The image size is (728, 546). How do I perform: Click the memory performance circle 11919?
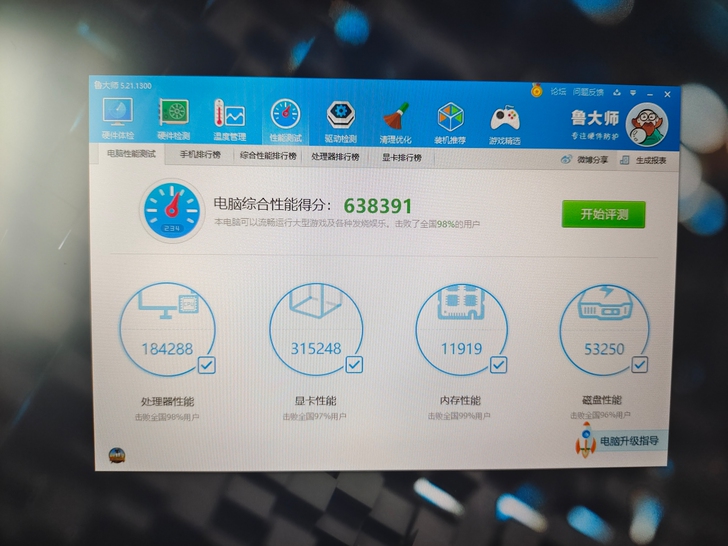click(x=462, y=329)
